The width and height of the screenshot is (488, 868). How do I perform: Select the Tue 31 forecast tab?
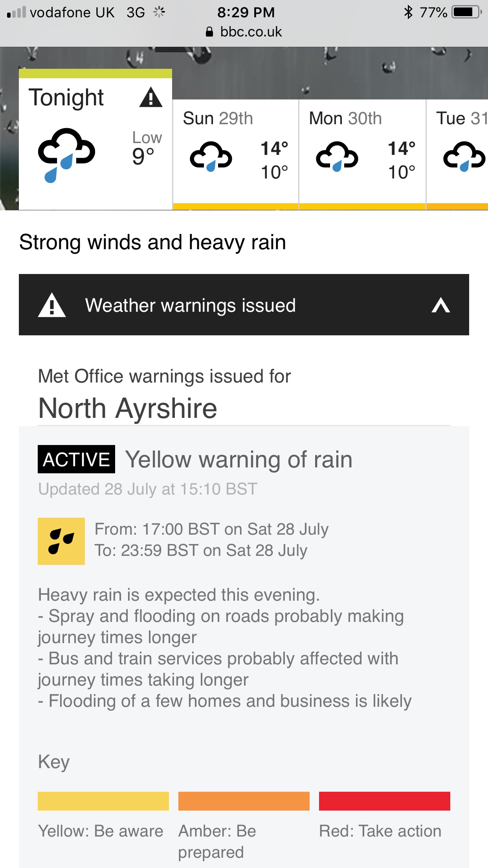(458, 153)
